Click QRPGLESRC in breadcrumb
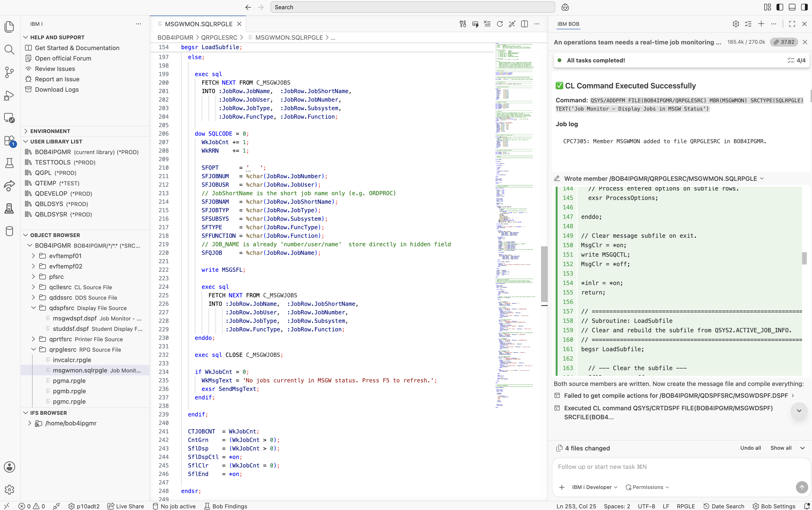 [x=219, y=37]
